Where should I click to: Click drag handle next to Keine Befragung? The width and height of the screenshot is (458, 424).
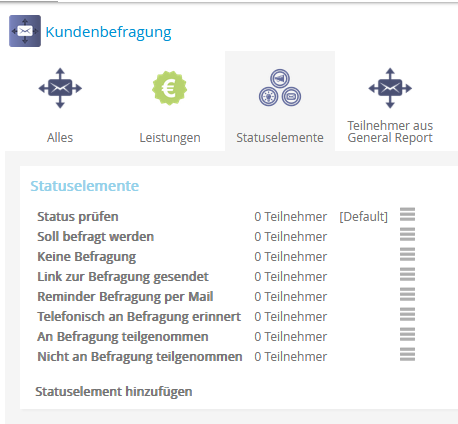(407, 254)
